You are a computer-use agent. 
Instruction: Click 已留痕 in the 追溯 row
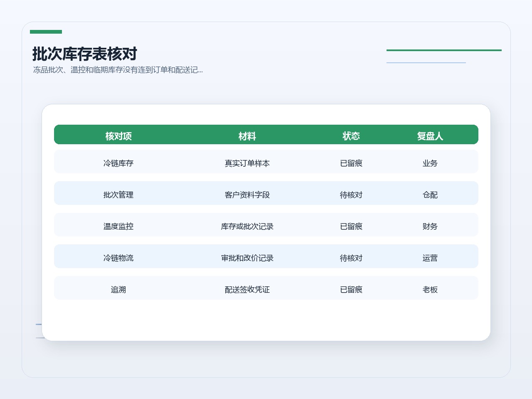coord(351,290)
